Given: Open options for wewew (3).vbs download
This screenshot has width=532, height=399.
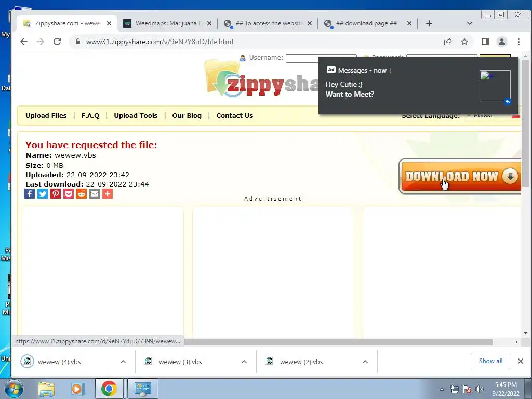Looking at the screenshot, I should pos(244,362).
